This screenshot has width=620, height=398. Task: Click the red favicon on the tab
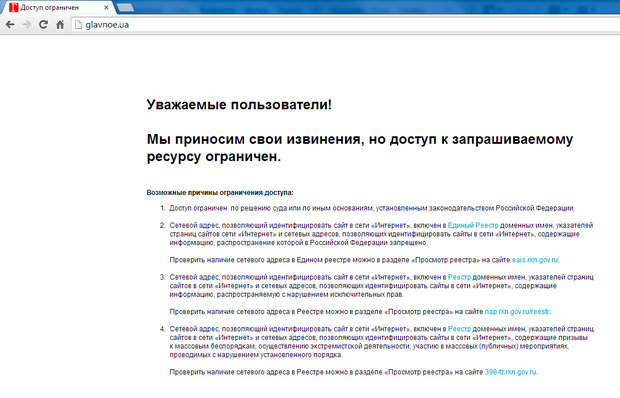(x=13, y=7)
